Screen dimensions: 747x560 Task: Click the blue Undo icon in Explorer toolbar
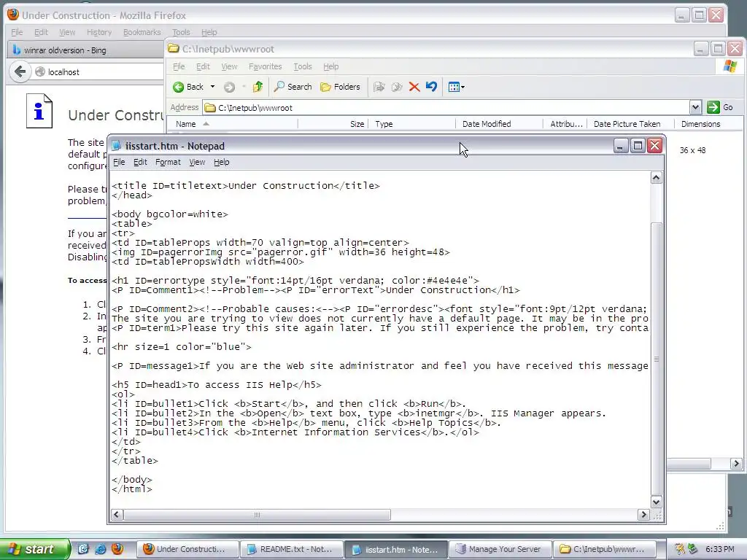(x=431, y=87)
